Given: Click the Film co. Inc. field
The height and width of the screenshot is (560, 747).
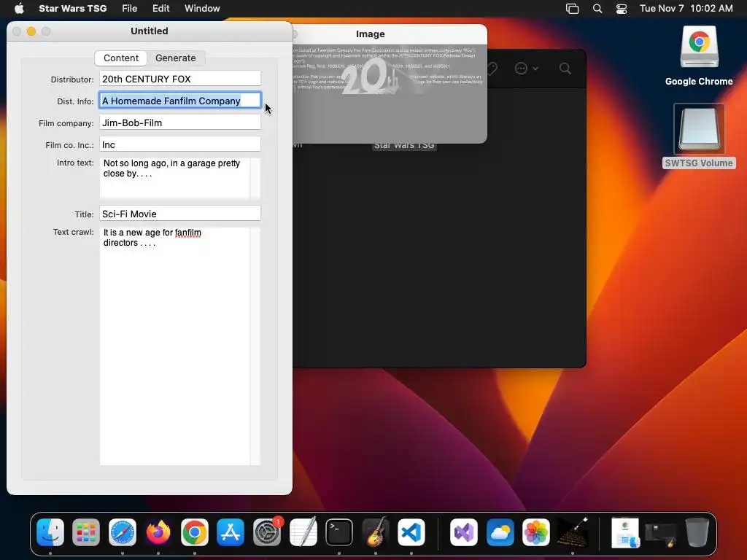Looking at the screenshot, I should coord(180,145).
